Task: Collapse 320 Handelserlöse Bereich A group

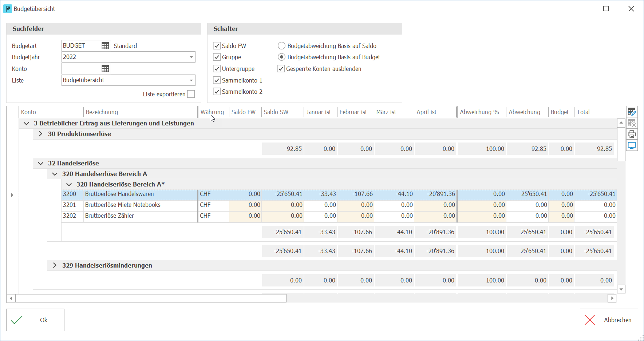Action: click(55, 174)
